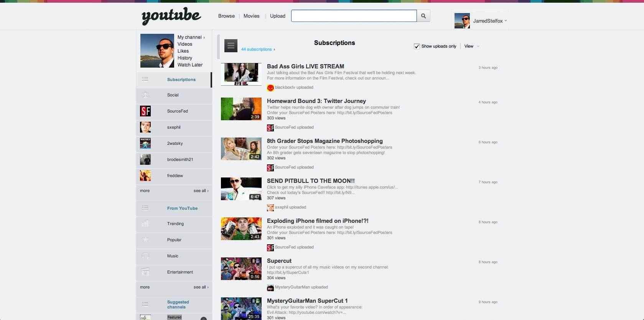This screenshot has width=644, height=320.
Task: Click inside the search input field
Action: click(354, 16)
